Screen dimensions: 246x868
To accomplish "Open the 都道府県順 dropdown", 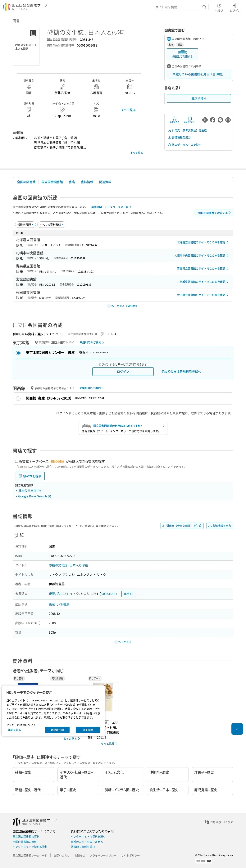I will (26, 225).
